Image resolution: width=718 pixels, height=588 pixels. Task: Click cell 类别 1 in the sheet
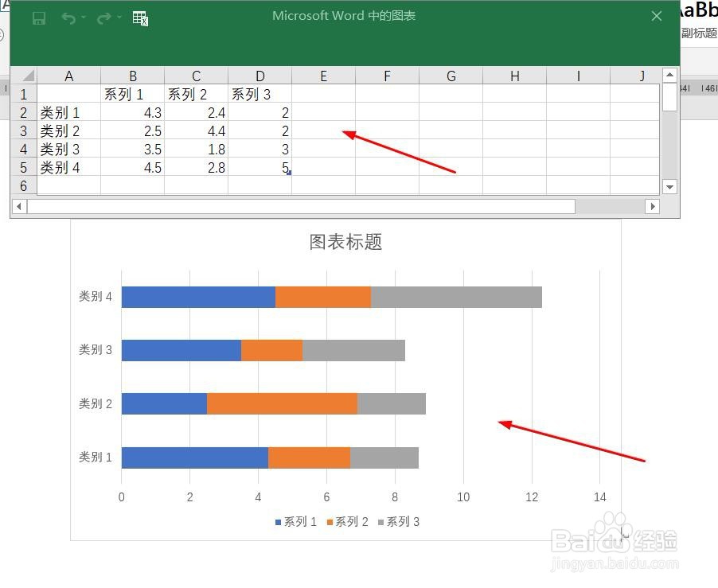tap(68, 112)
